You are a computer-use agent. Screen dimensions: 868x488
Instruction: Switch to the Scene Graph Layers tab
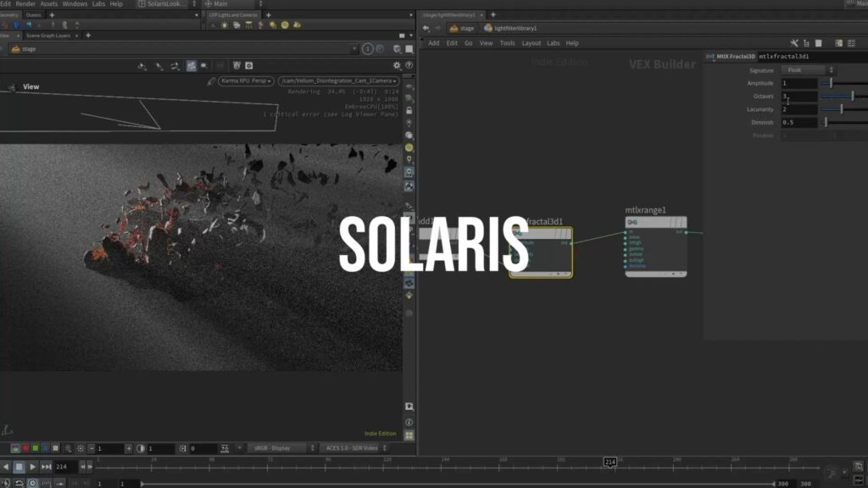click(x=48, y=36)
